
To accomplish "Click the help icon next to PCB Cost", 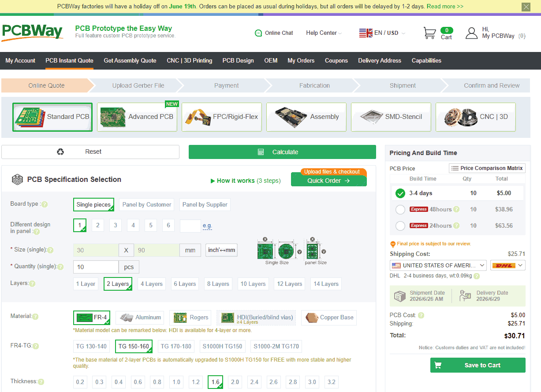I will 421,315.
